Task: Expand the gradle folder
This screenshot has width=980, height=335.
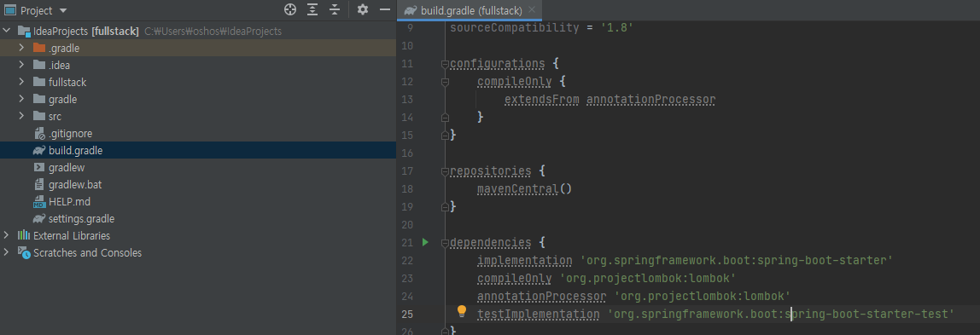Action: pos(21,99)
